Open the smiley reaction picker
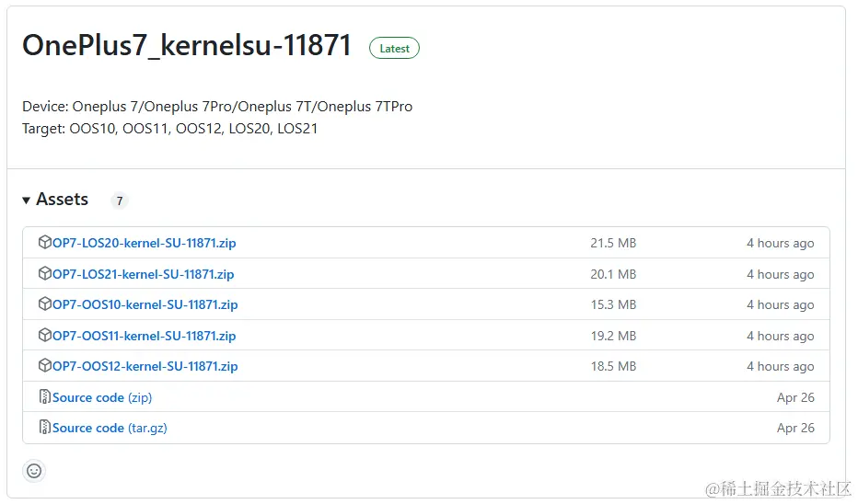The image size is (858, 504). 34,471
